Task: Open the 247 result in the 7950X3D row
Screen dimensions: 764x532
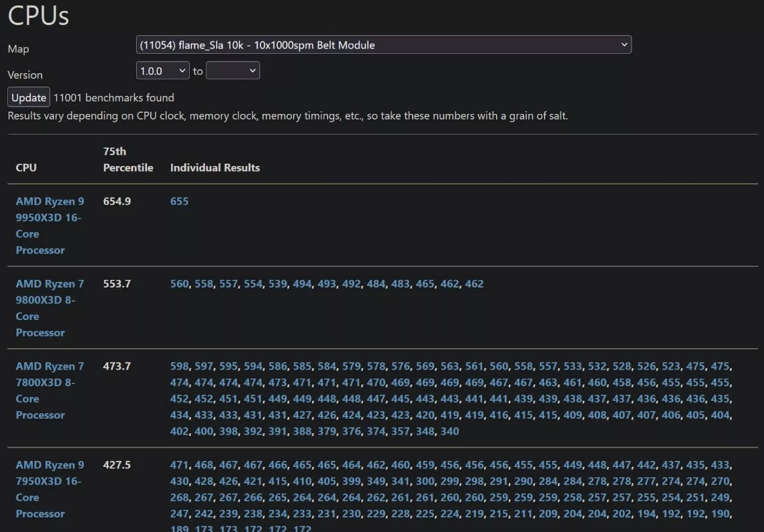Action: coord(179,514)
